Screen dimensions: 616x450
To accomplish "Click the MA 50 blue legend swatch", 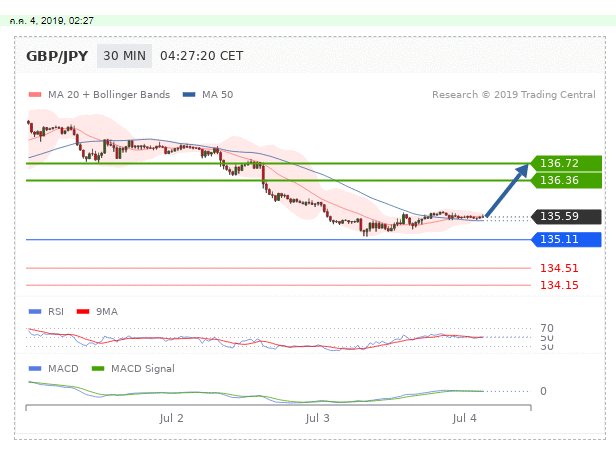I will tap(189, 95).
